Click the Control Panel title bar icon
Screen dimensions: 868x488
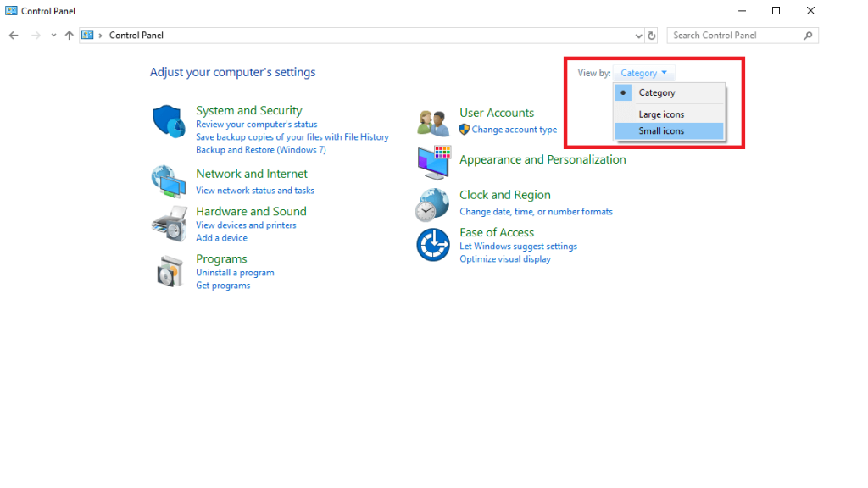point(11,10)
